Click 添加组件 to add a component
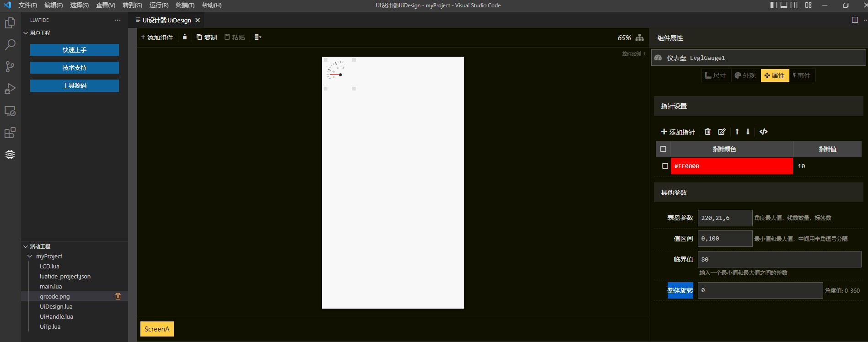The height and width of the screenshot is (342, 868). pos(157,37)
